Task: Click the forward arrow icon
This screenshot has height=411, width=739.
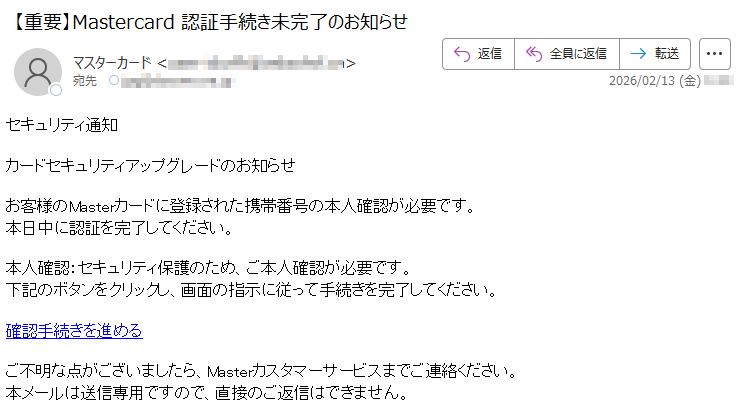Action: pos(638,54)
